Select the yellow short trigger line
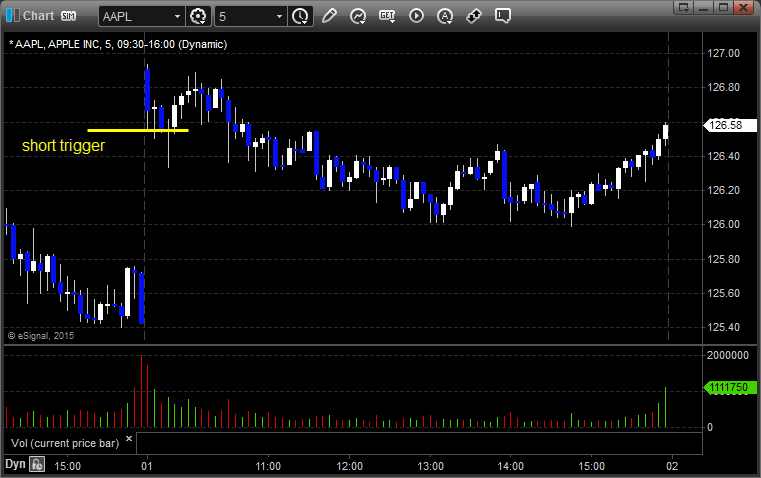Screen dimensions: 761x478 click(x=138, y=130)
